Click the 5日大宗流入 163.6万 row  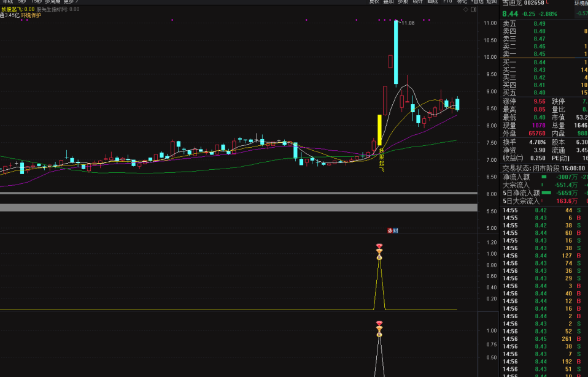coord(545,201)
